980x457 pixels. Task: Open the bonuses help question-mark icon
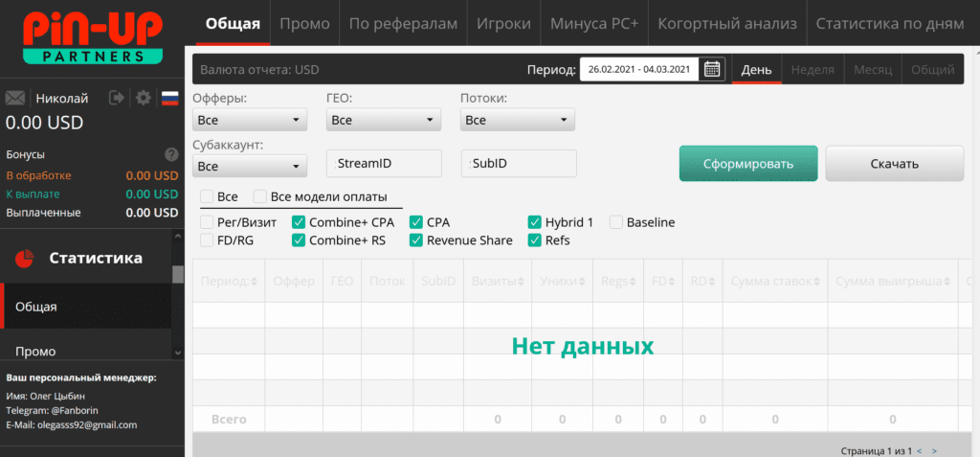tap(171, 154)
